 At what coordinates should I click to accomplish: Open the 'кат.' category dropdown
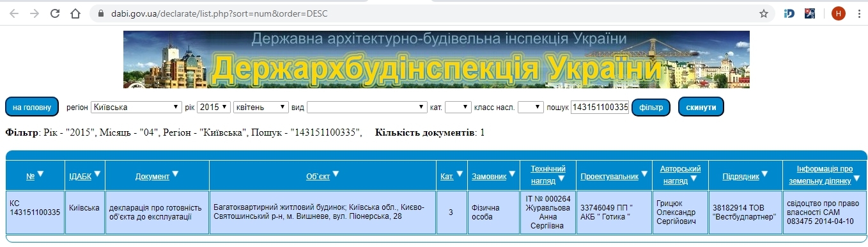pos(458,107)
